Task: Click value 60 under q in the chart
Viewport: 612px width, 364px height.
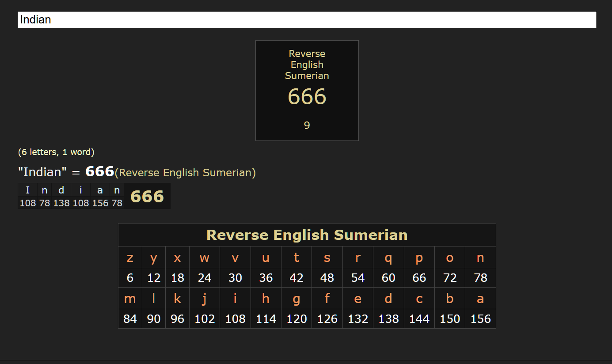Action: [x=388, y=278]
